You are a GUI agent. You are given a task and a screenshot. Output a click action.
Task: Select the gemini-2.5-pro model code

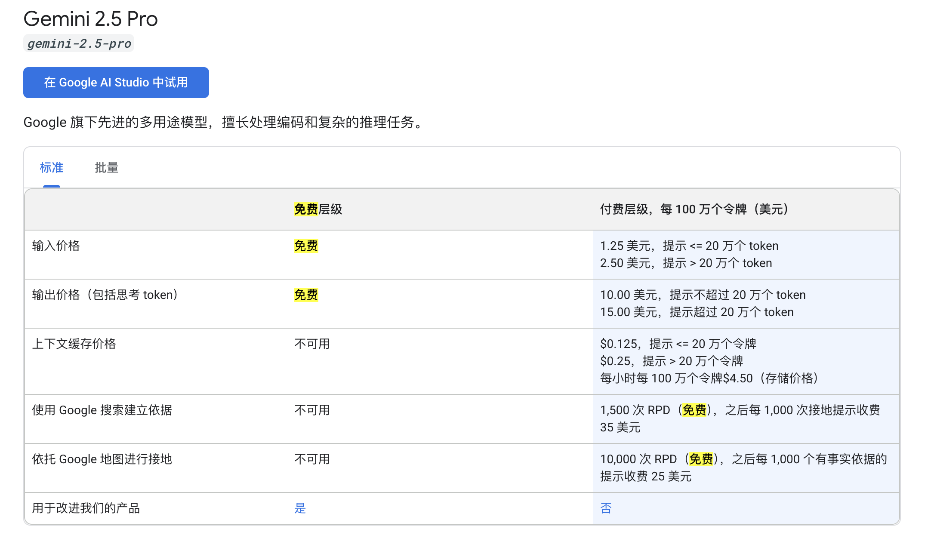(x=79, y=43)
